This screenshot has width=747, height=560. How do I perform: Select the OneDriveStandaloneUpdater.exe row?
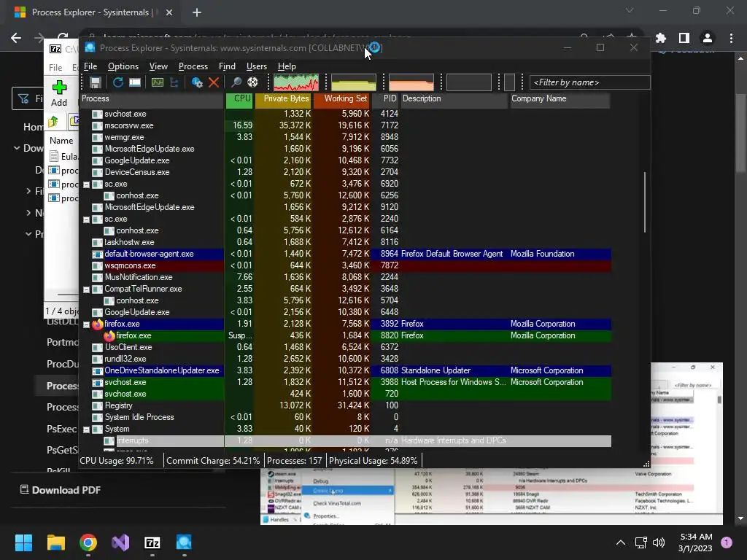[345, 370]
